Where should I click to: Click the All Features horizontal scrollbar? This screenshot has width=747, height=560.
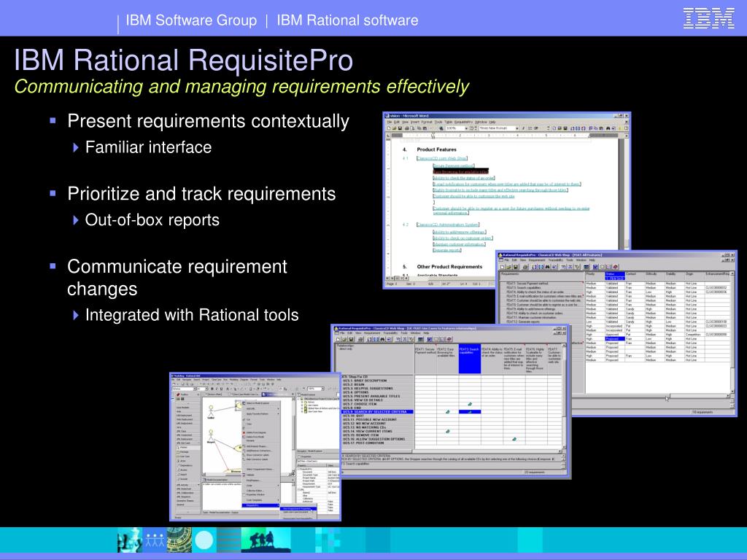tap(650, 396)
